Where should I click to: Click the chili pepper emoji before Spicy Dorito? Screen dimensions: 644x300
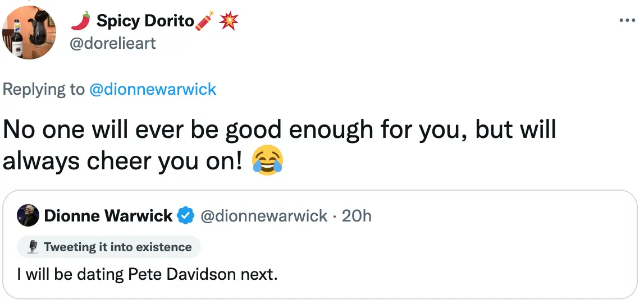tap(81, 21)
